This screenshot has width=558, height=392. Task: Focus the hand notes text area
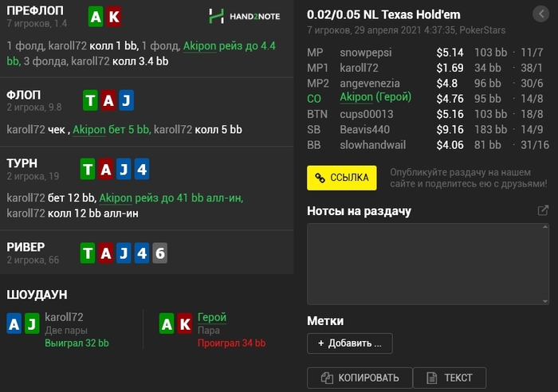[427, 264]
